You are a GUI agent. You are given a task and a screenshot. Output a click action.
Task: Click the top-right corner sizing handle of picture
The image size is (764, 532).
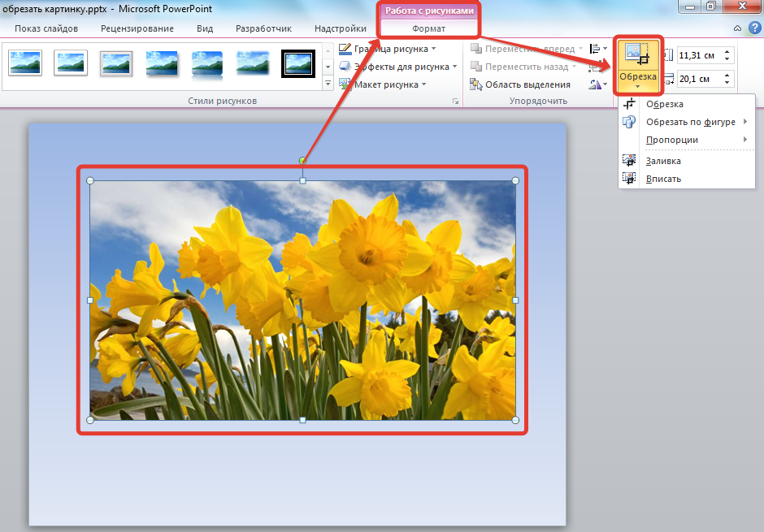click(515, 180)
